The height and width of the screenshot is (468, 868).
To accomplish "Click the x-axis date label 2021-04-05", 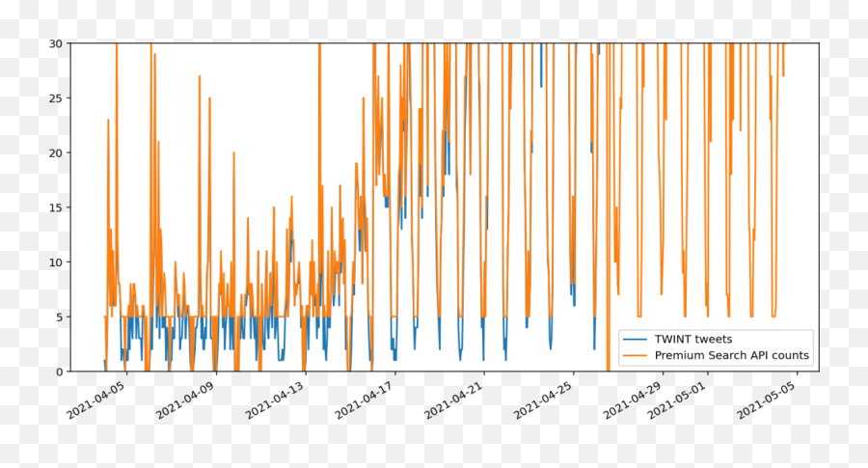I will [x=96, y=399].
